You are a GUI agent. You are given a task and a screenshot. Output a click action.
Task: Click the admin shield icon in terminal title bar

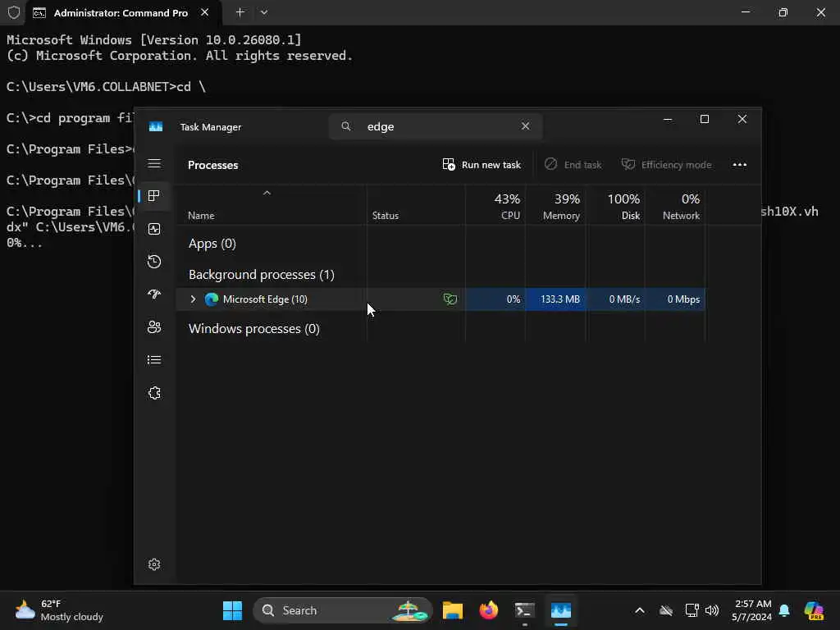pyautogui.click(x=14, y=12)
